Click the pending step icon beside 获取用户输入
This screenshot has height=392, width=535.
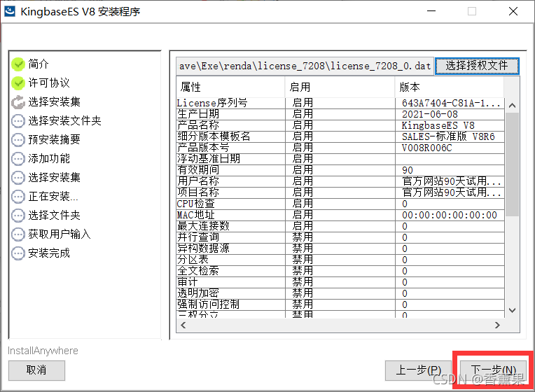[18, 234]
